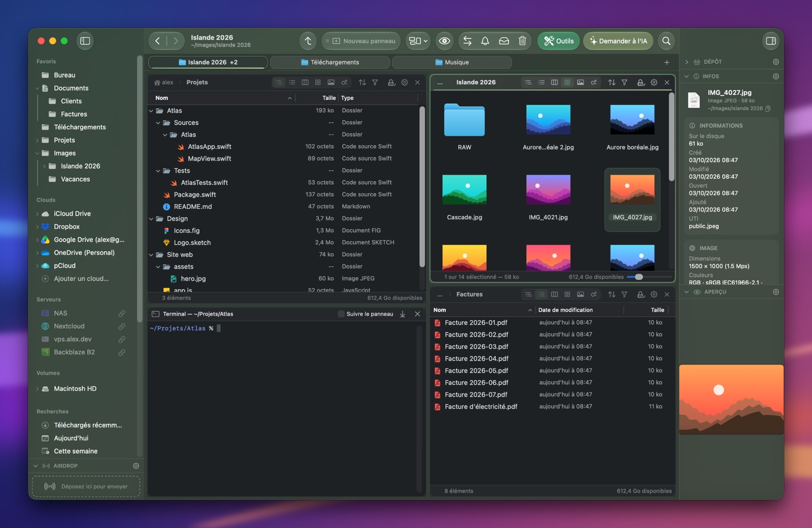Collapse the Atlas folder row
This screenshot has height=528, width=812.
tap(151, 111)
